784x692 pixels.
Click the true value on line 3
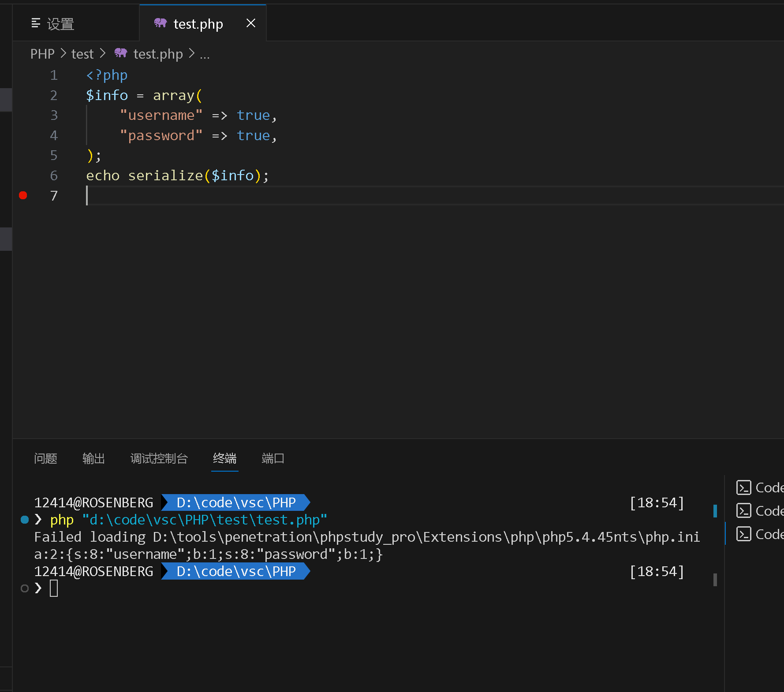[253, 115]
